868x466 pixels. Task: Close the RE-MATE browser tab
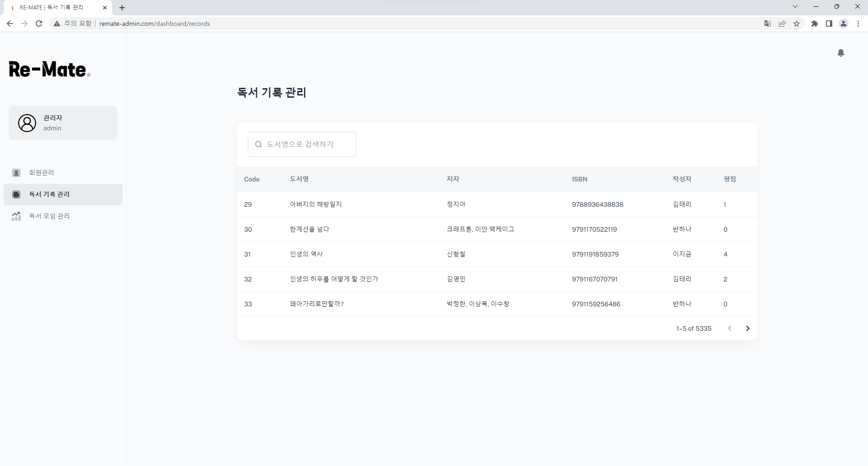click(x=105, y=8)
